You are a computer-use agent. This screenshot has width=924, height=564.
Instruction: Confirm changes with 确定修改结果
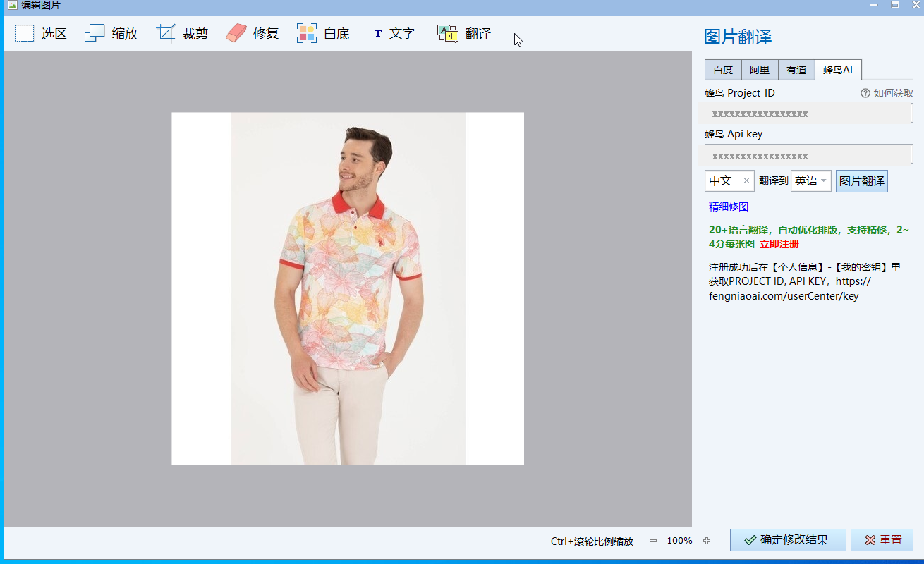(x=787, y=539)
